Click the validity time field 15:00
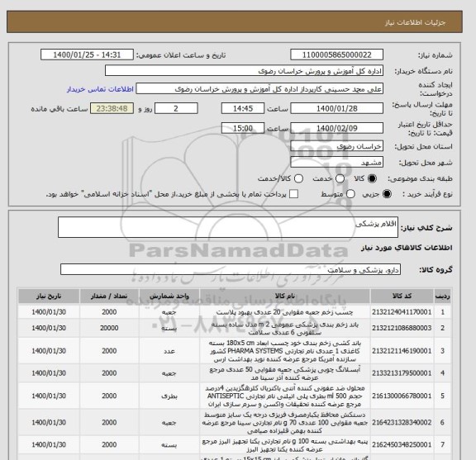476x460 pixels. pos(243,128)
